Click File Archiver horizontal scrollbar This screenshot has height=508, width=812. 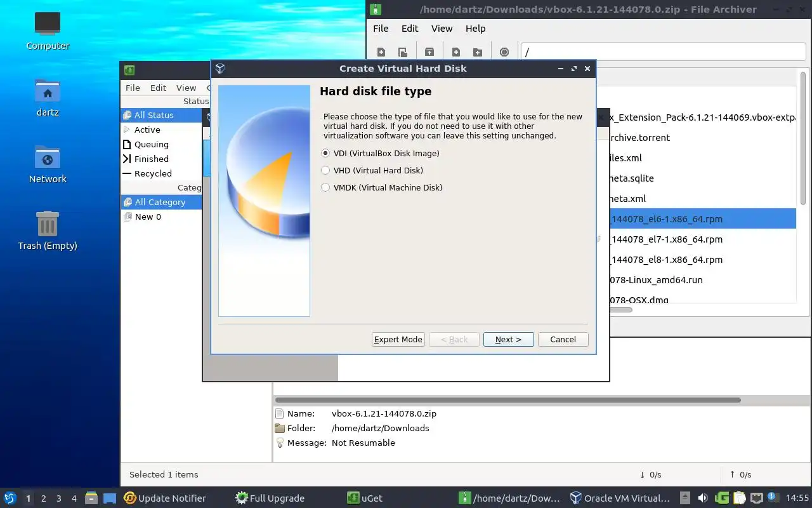(x=620, y=310)
